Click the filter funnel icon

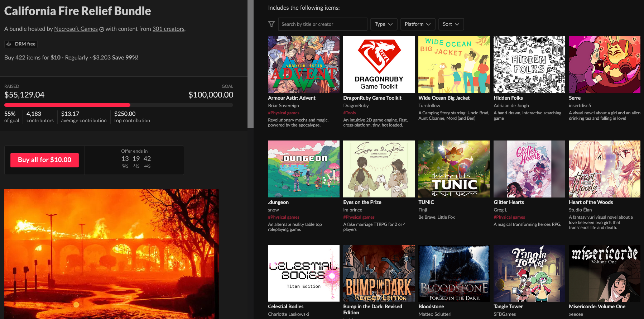coord(271,24)
